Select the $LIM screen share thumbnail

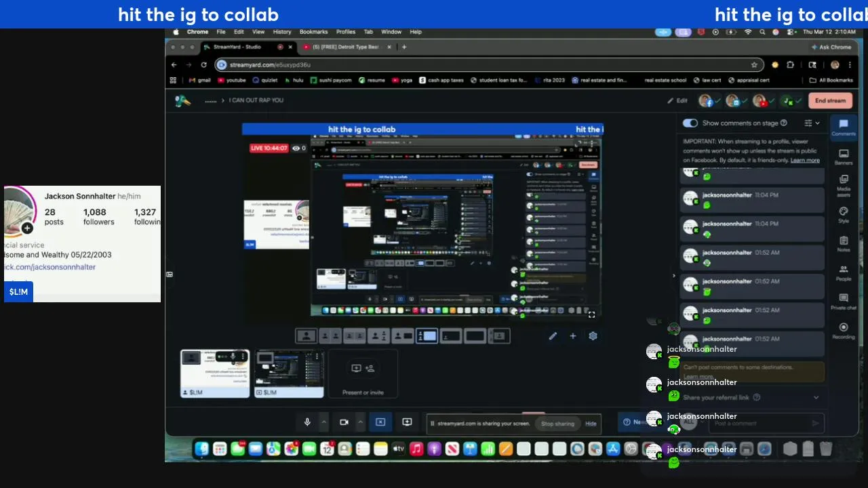tap(289, 373)
